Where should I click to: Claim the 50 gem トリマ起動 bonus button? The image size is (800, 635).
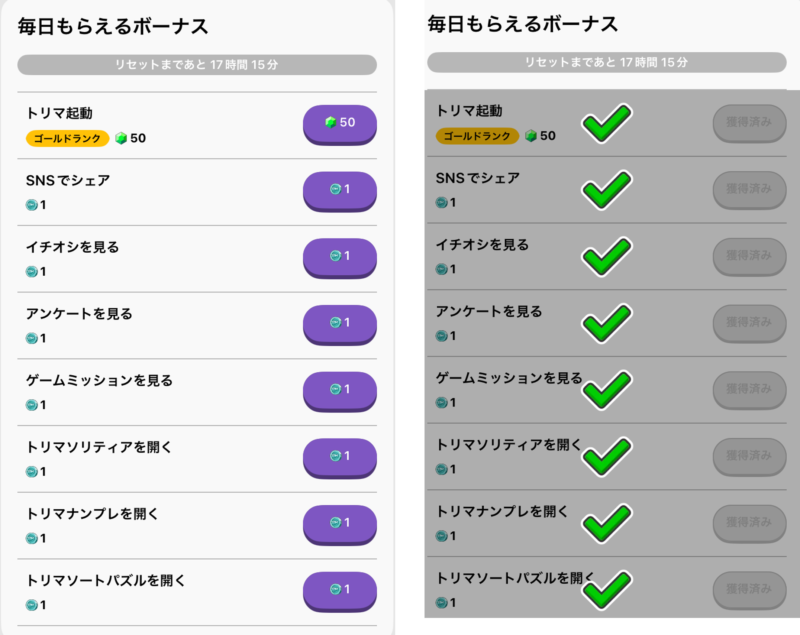coord(340,124)
